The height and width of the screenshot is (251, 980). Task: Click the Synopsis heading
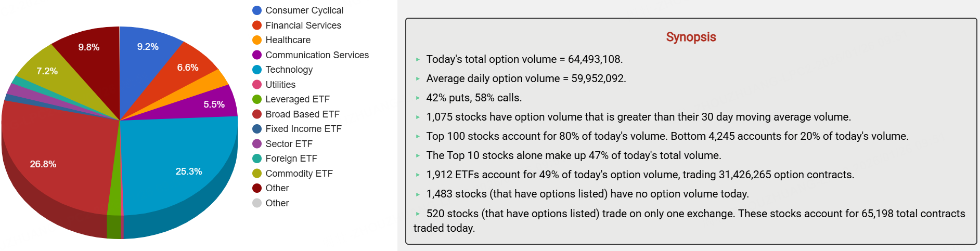(x=691, y=37)
